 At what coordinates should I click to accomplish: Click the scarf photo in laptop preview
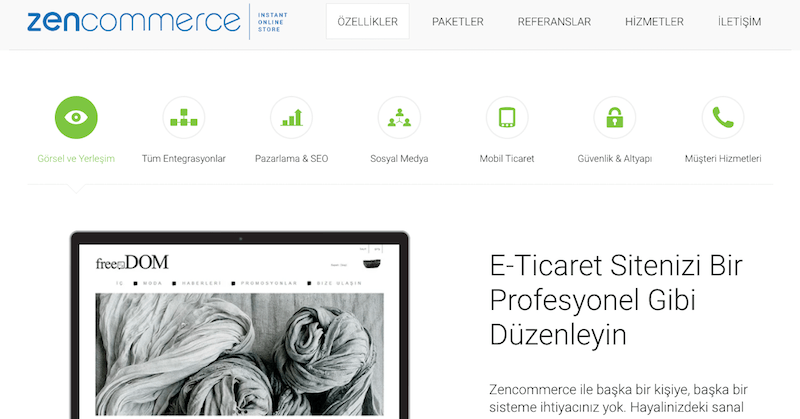pyautogui.click(x=239, y=354)
